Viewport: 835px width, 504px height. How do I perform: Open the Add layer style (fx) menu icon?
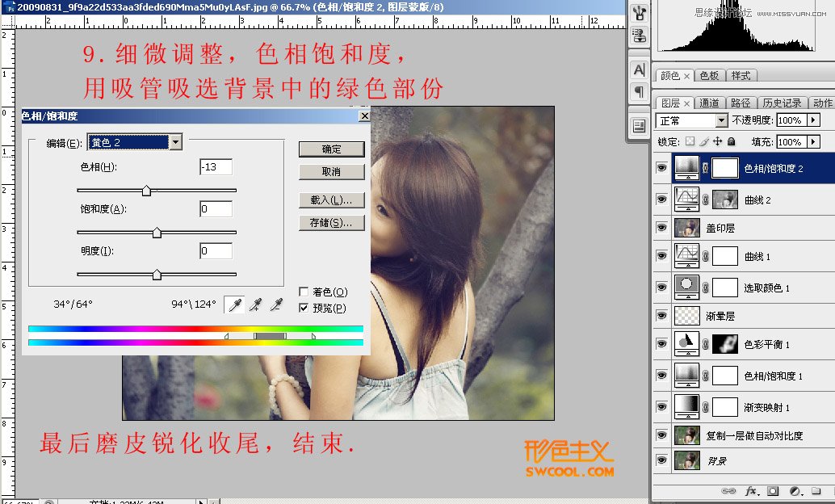(750, 490)
